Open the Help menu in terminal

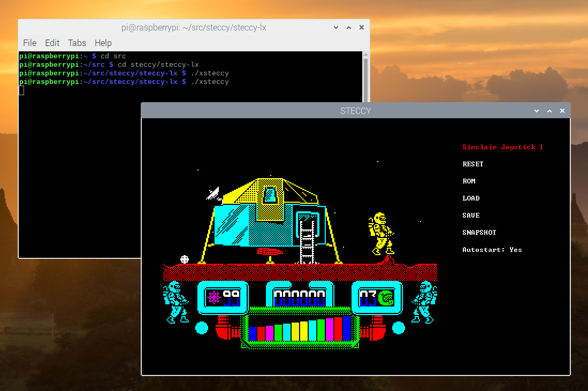[x=103, y=43]
